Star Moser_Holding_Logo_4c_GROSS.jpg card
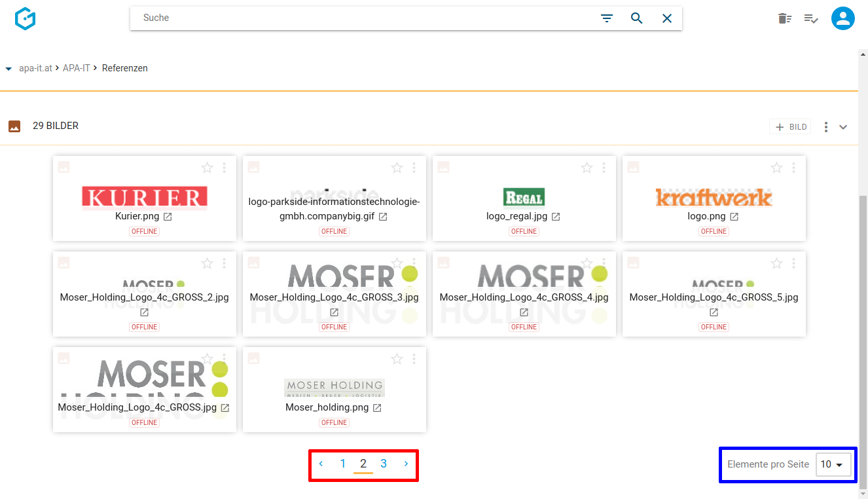The width and height of the screenshot is (868, 499). point(207,359)
